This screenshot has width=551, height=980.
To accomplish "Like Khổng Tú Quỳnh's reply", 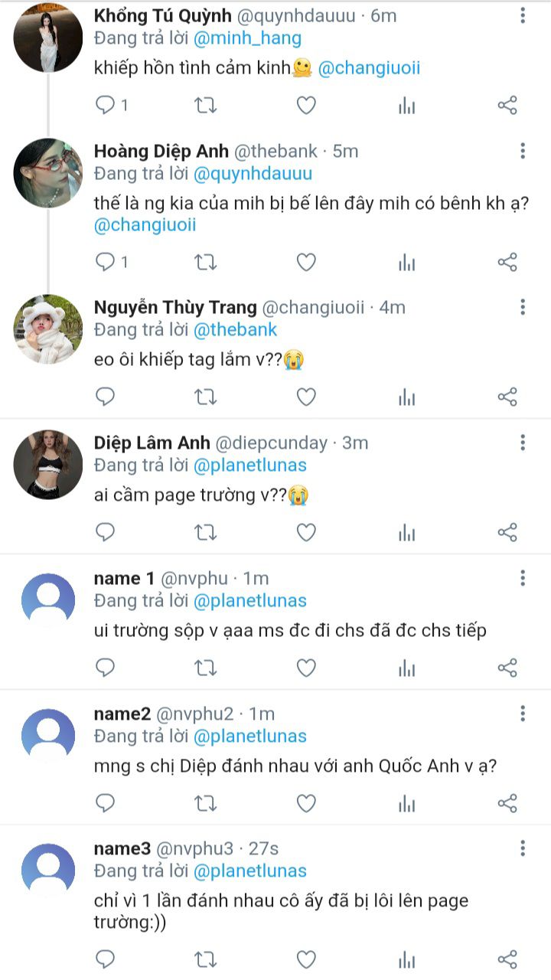I will 306,106.
